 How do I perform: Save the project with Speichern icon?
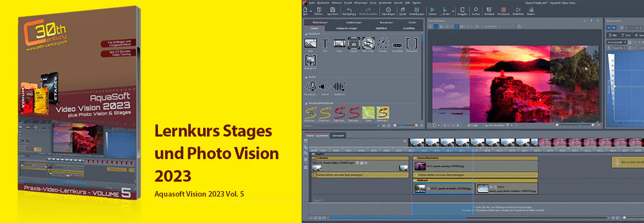tap(332, 10)
